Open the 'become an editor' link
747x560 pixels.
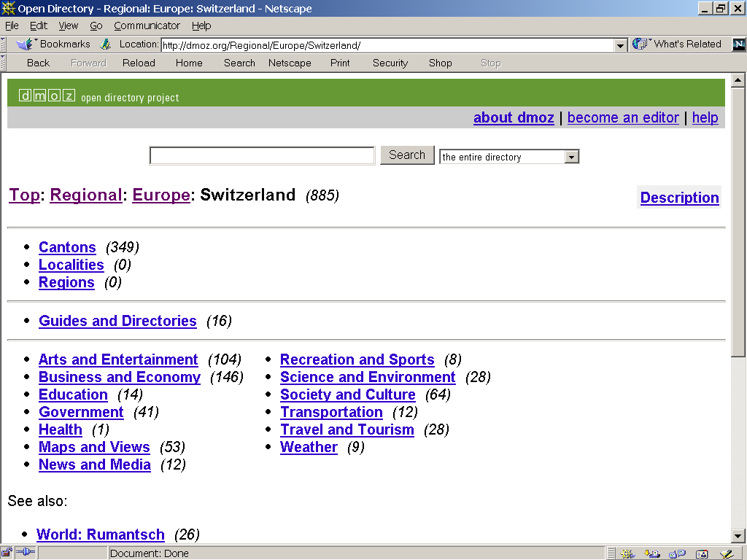623,117
